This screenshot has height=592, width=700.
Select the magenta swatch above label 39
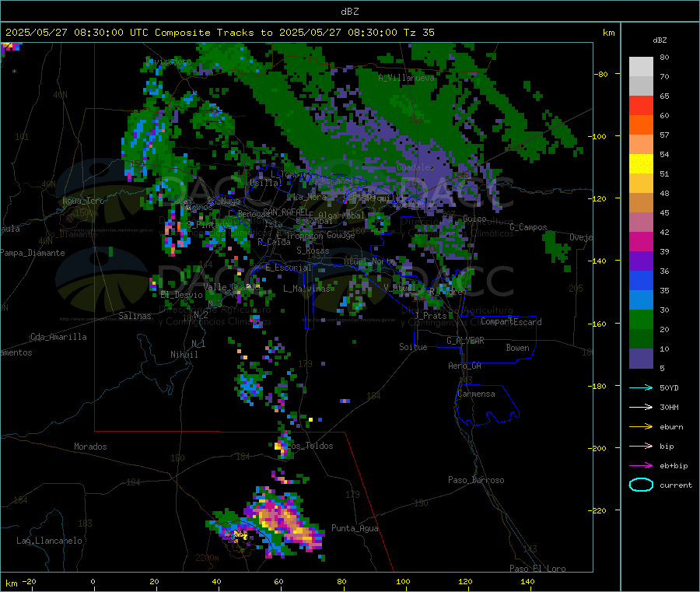coord(641,241)
